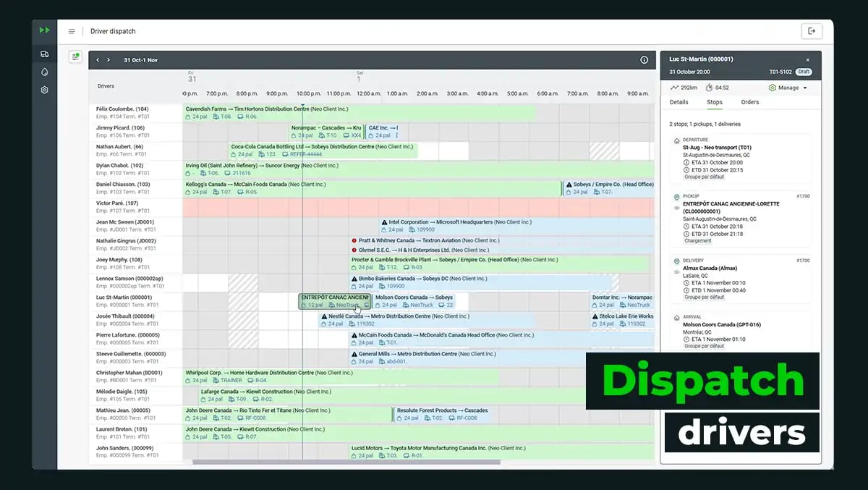The image size is (868, 490).
Task: Close the Luc St-Martin trip panel
Action: (x=808, y=59)
